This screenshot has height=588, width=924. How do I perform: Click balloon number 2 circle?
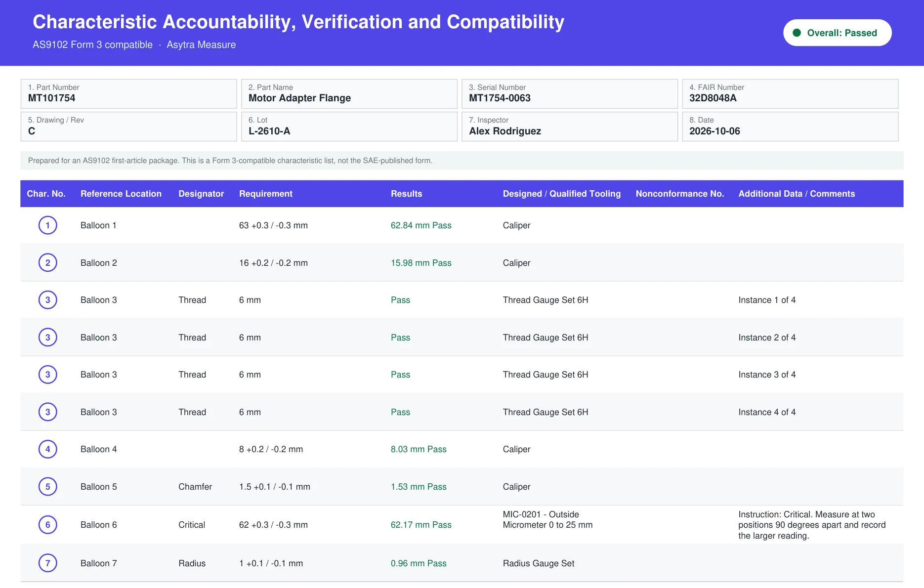[x=48, y=263]
